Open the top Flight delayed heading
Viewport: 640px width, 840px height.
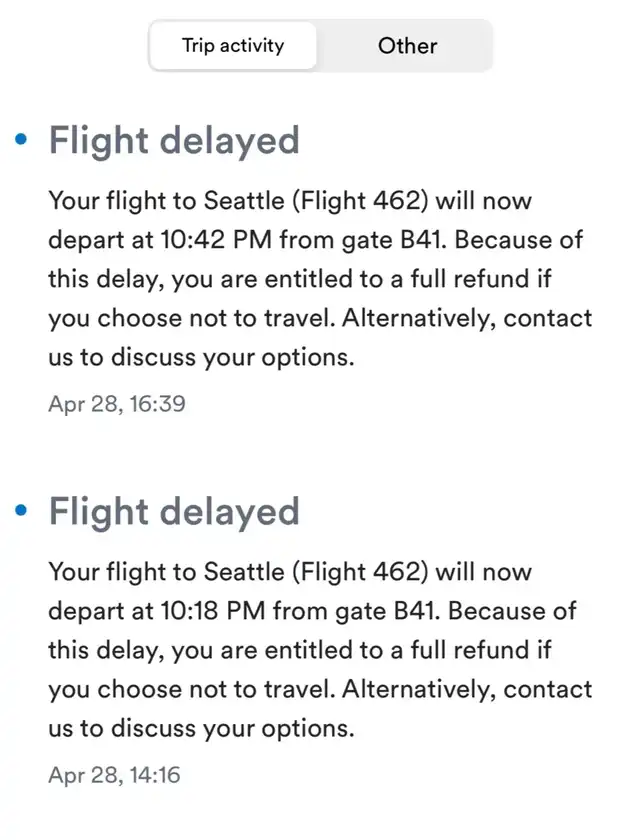point(174,140)
